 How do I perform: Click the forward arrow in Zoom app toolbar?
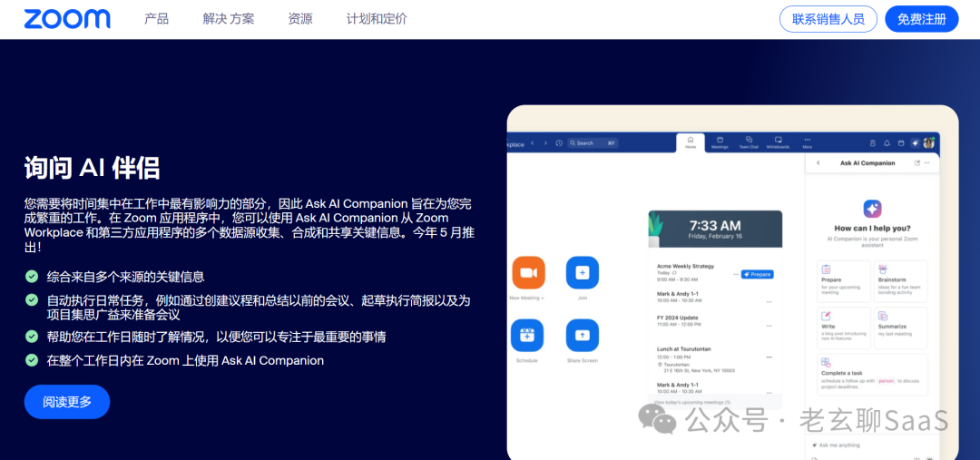[x=545, y=143]
